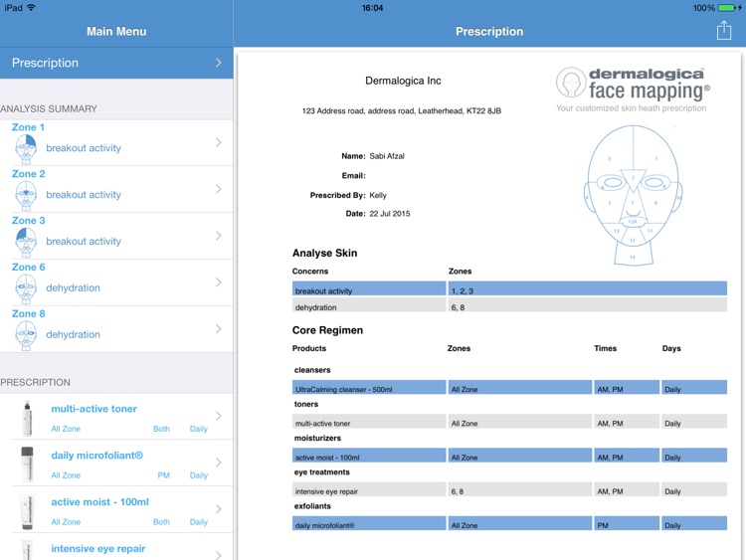Click the large face map diagram
The image size is (746, 560).
coord(633,195)
